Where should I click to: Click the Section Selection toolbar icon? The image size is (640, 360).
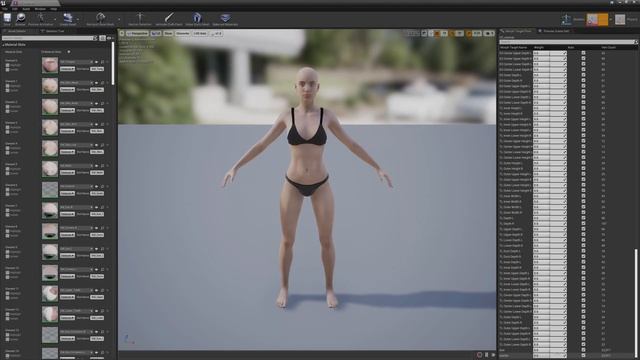pos(140,17)
